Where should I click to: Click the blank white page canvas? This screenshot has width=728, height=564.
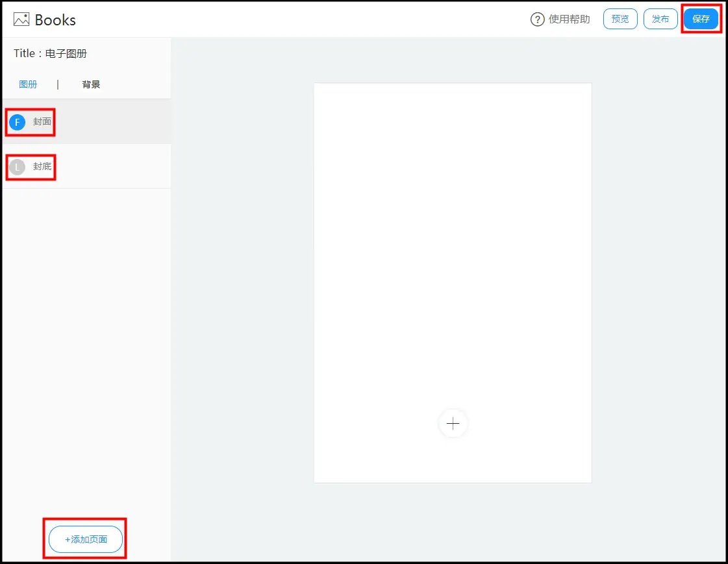pyautogui.click(x=452, y=247)
